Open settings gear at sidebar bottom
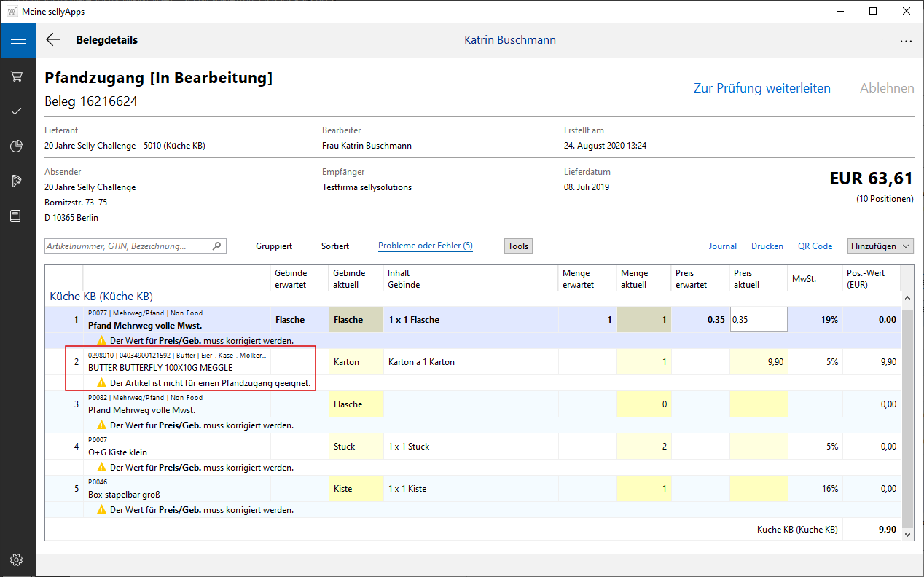The image size is (924, 577). click(17, 560)
